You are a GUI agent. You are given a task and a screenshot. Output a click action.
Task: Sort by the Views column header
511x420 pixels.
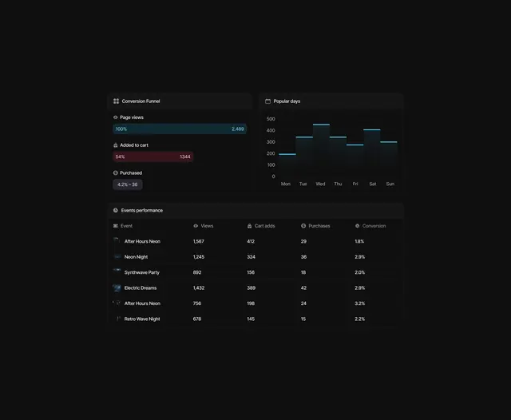coord(204,226)
